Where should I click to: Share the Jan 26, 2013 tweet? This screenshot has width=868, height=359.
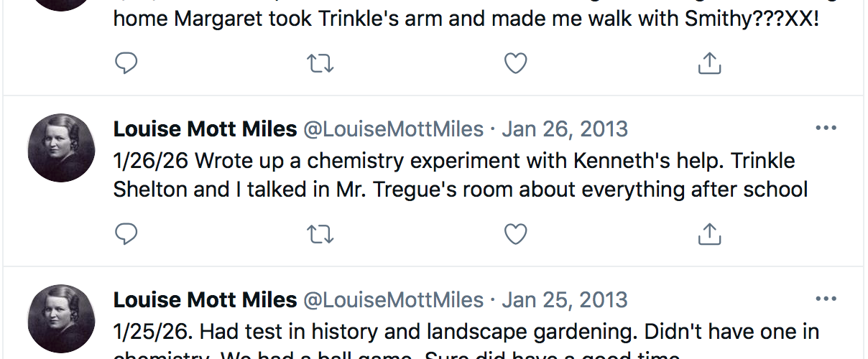coord(709,234)
